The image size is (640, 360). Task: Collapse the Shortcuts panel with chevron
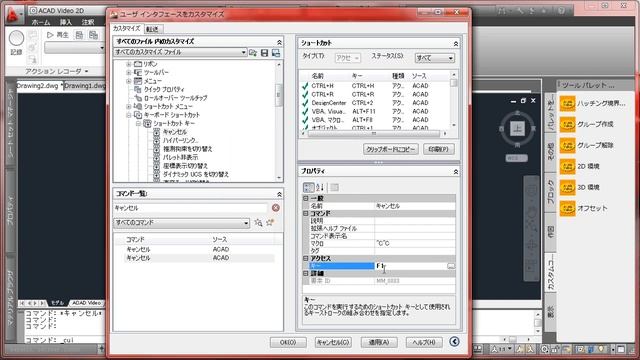[x=456, y=43]
